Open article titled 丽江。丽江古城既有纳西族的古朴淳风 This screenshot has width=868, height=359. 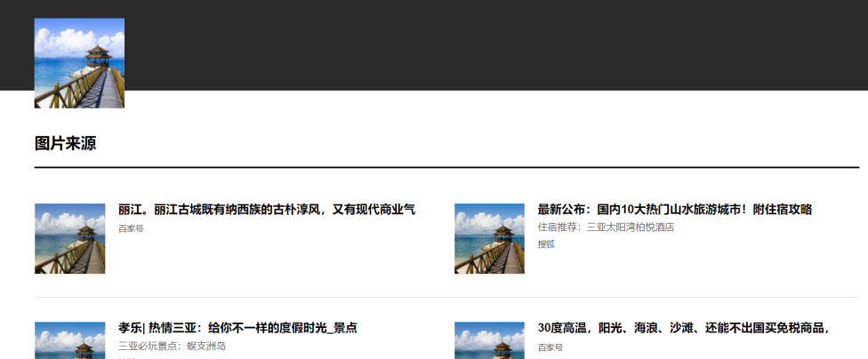267,210
